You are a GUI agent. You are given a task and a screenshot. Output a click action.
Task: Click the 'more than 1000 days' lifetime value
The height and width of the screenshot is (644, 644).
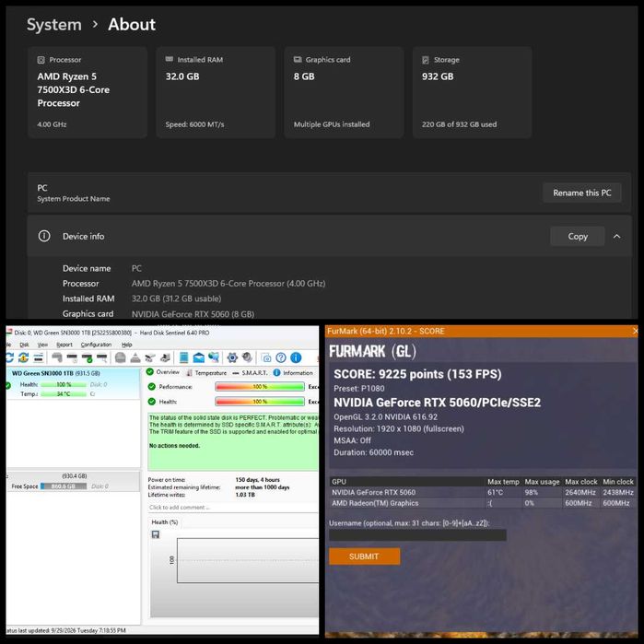coord(262,487)
